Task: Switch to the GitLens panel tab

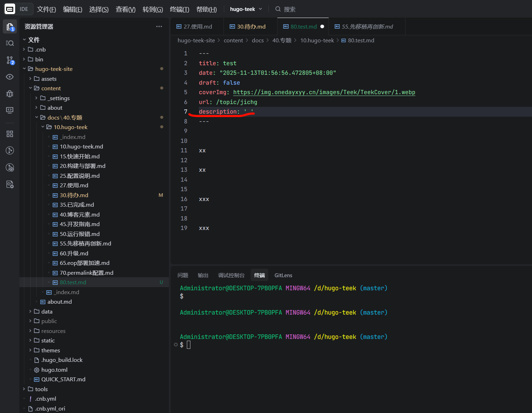Action: click(283, 275)
